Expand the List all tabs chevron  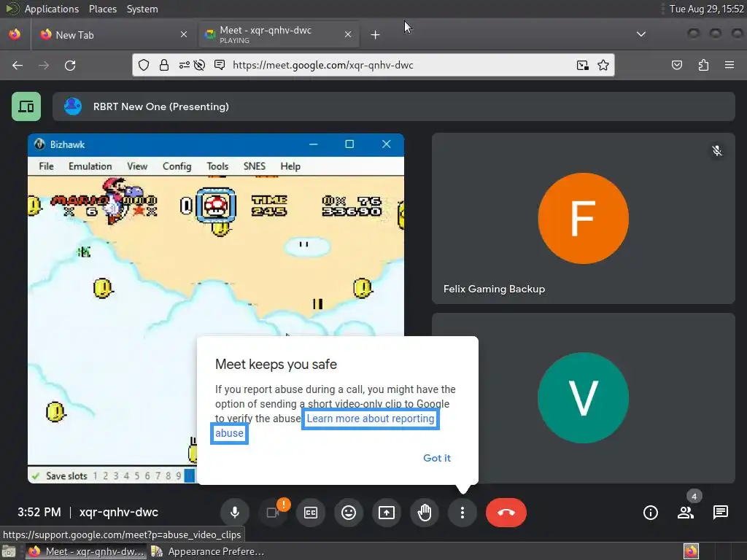[641, 34]
